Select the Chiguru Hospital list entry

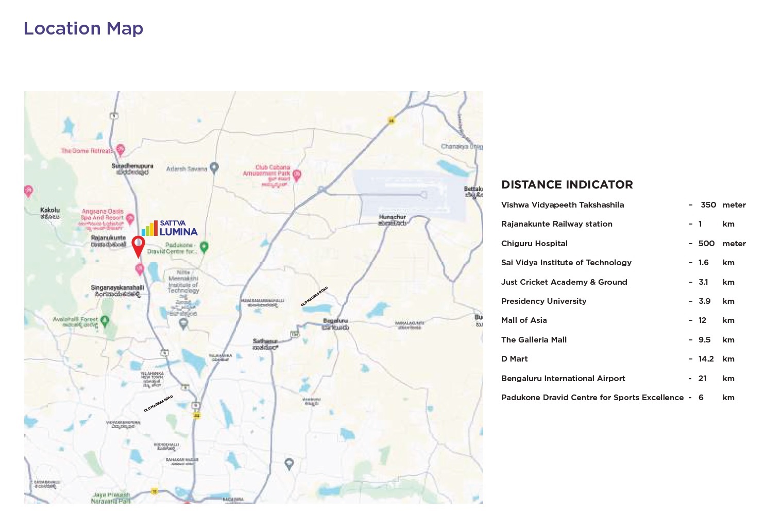coord(534,244)
